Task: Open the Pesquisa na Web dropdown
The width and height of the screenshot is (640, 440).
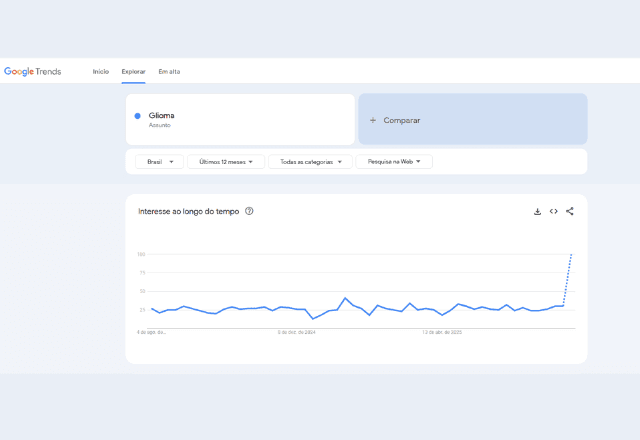Action: click(x=394, y=162)
